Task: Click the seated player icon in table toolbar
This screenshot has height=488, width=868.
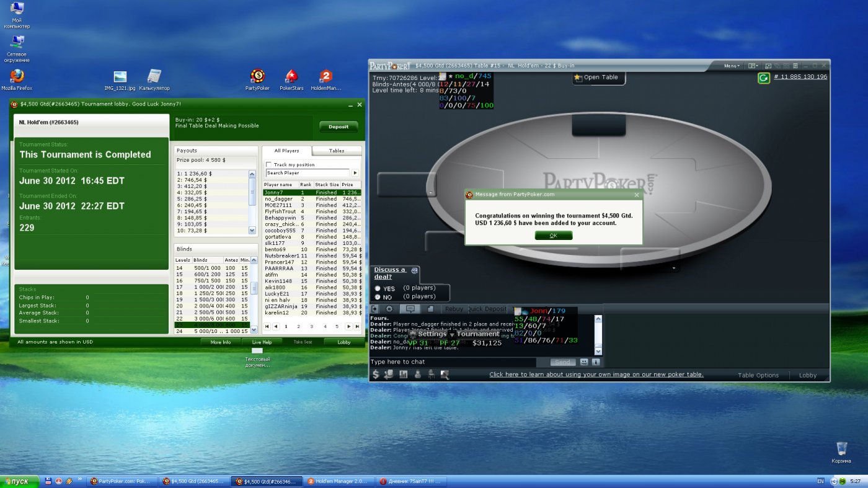Action: 431,375
